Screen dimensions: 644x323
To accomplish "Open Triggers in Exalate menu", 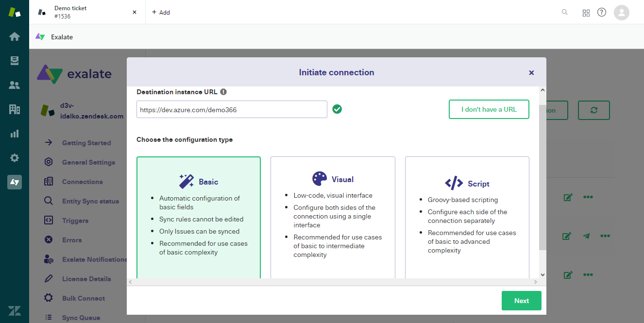I will pos(75,221).
